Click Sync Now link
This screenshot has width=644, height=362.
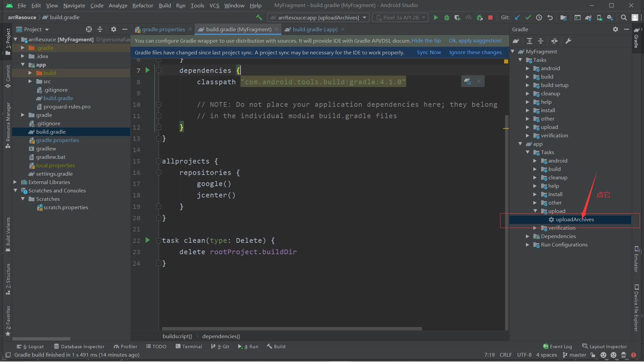pos(429,52)
